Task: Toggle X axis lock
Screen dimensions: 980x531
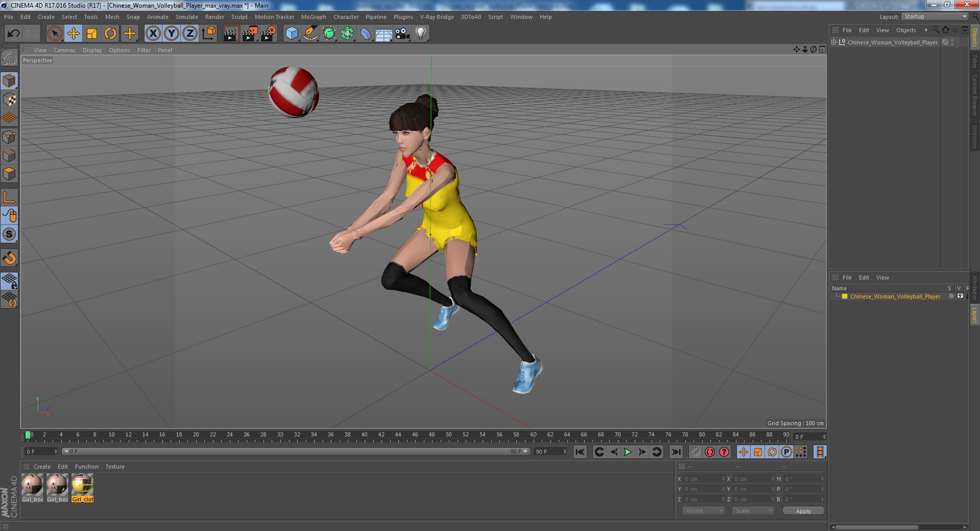Action: click(x=153, y=34)
